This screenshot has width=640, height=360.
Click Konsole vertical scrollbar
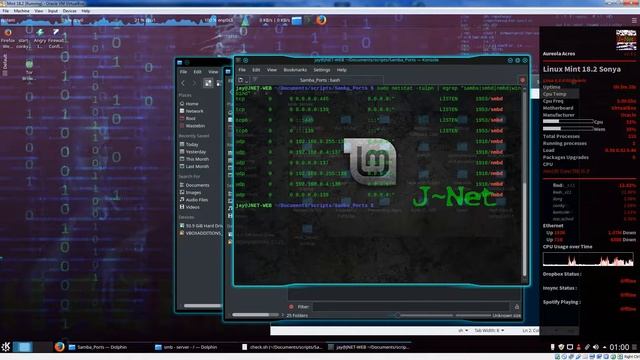pos(524,184)
